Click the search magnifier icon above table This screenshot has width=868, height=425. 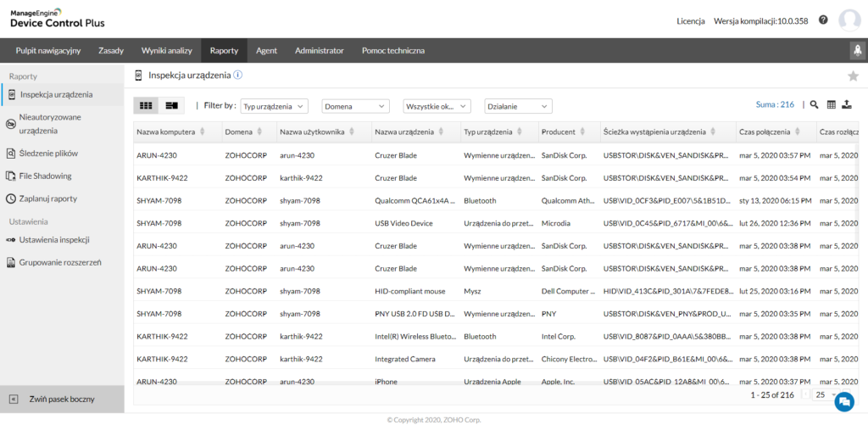tap(814, 105)
